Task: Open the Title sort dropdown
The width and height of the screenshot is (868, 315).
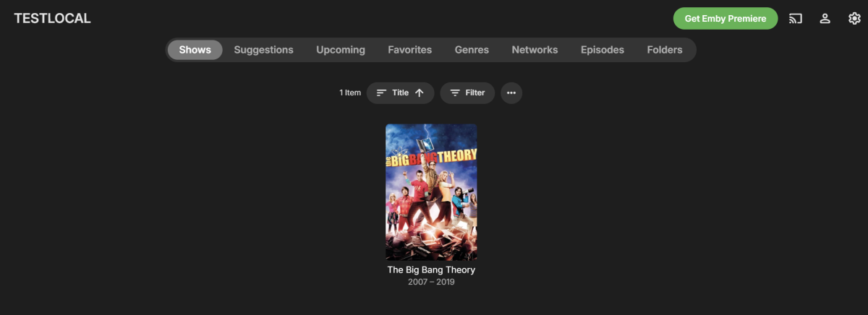Action: click(x=400, y=92)
